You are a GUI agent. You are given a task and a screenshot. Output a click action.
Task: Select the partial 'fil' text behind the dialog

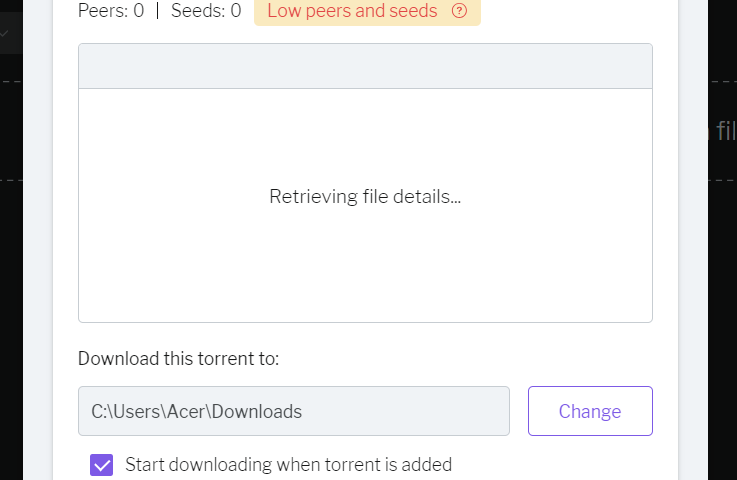tap(726, 131)
